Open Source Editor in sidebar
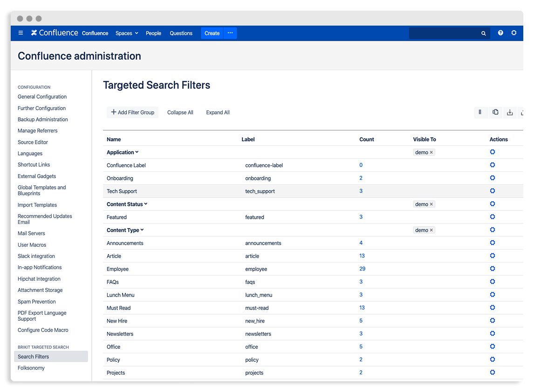This screenshot has width=534, height=392. click(x=33, y=142)
